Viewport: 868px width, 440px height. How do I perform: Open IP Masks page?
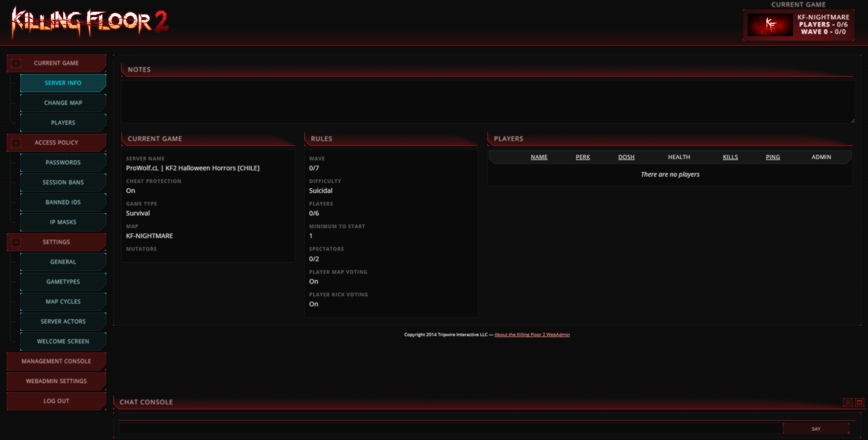tap(63, 222)
